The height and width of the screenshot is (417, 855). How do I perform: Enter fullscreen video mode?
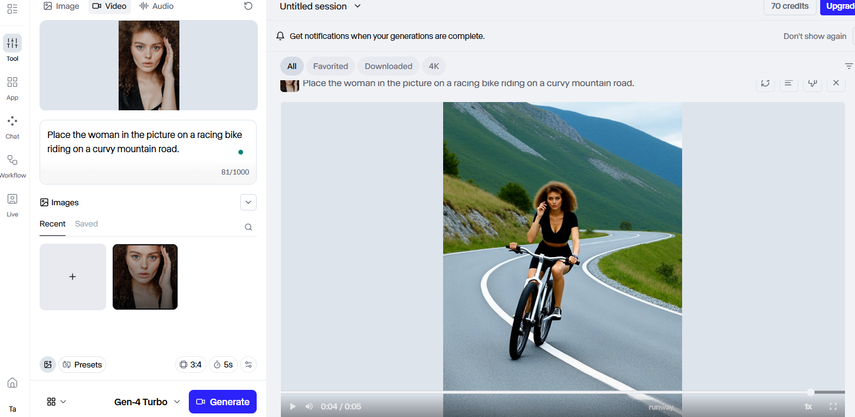tap(833, 407)
